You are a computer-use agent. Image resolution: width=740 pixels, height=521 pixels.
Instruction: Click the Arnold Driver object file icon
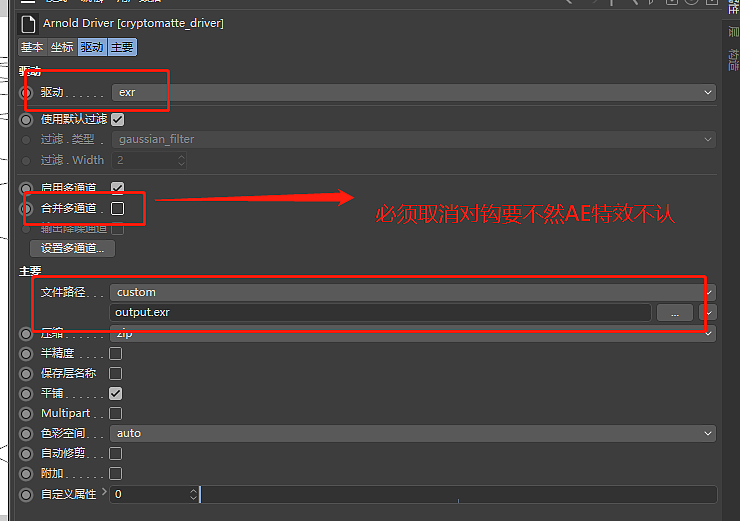28,24
